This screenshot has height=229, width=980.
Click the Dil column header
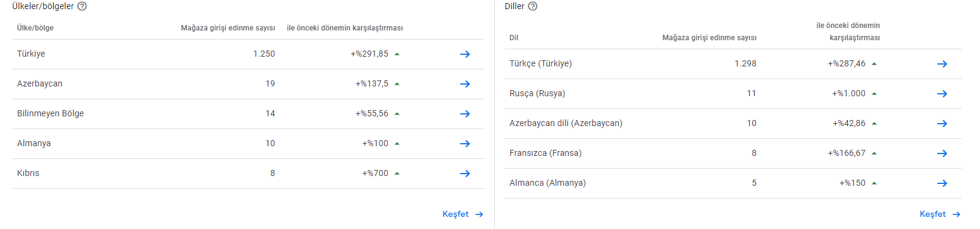click(x=514, y=38)
